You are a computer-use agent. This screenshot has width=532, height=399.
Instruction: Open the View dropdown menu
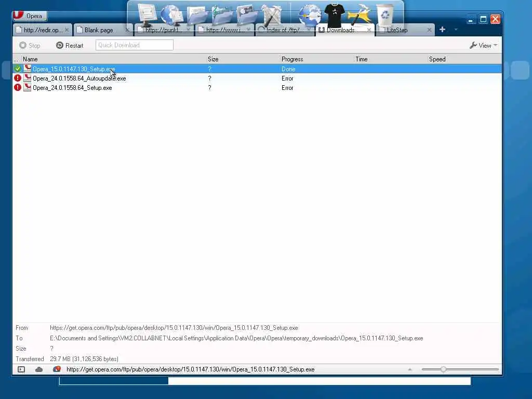pyautogui.click(x=484, y=46)
